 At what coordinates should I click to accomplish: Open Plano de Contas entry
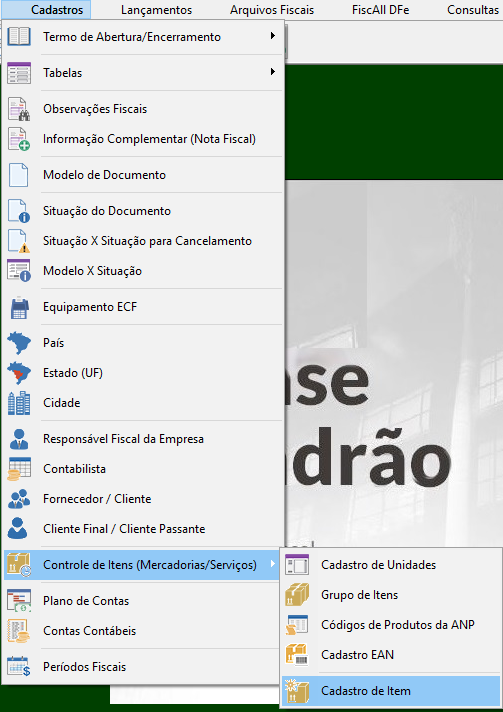(143, 601)
